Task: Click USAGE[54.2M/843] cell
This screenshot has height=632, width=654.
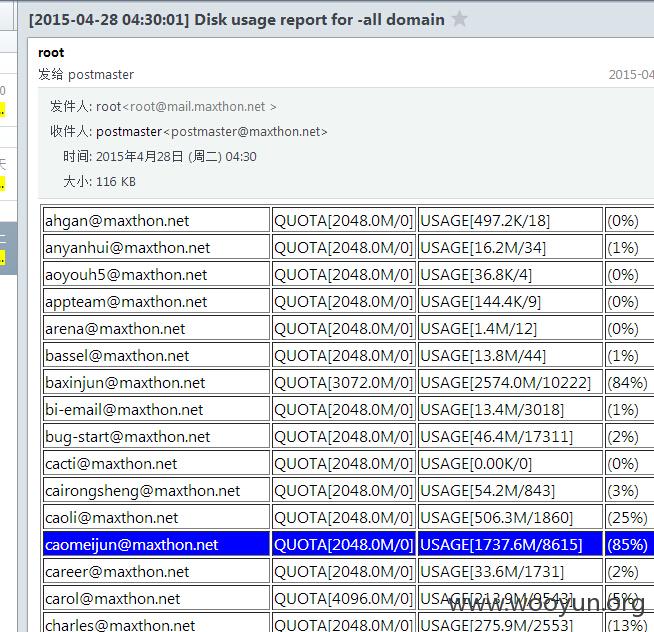Action: [x=511, y=491]
